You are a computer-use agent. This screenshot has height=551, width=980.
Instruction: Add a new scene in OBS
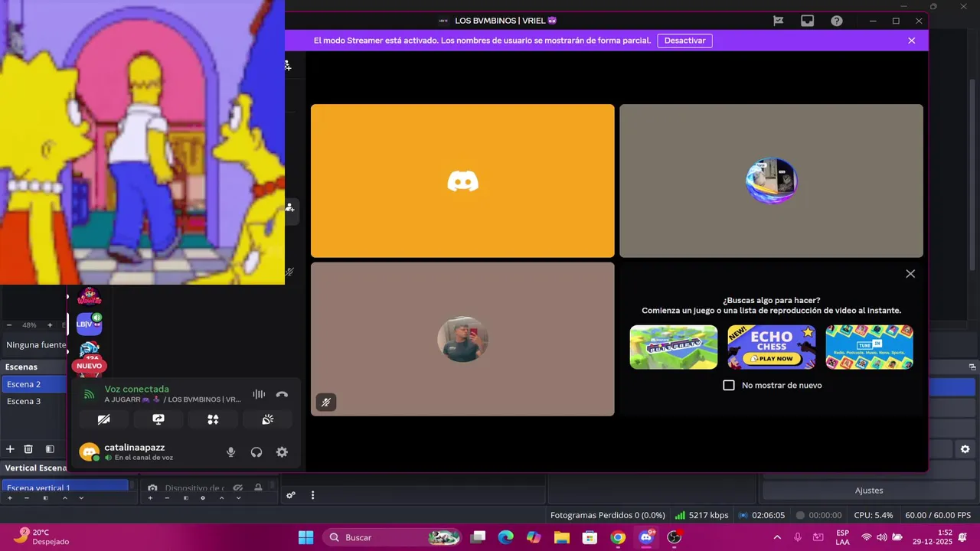10,449
